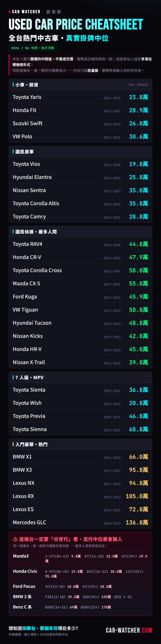Viewport: 161px width, 644px height.
Task: Click the BMW 3 系 generation entry
Action: coord(80,597)
